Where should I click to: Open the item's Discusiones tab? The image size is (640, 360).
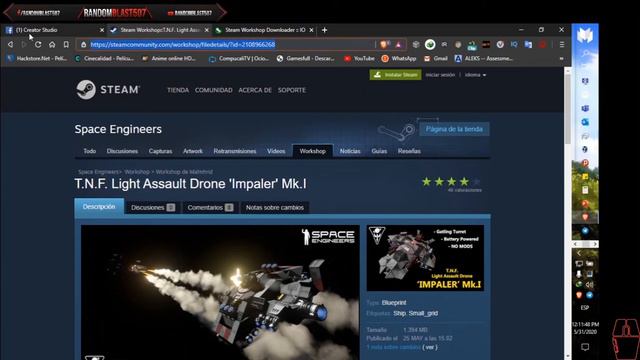153,207
